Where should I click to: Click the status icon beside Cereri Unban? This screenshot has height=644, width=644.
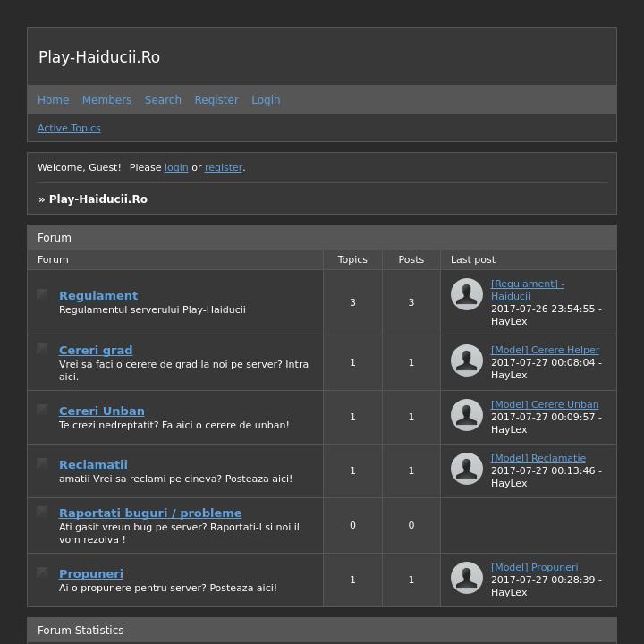coord(42,410)
